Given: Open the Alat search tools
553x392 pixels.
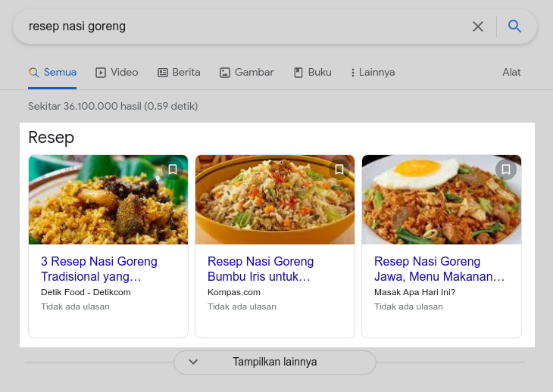Looking at the screenshot, I should point(511,73).
